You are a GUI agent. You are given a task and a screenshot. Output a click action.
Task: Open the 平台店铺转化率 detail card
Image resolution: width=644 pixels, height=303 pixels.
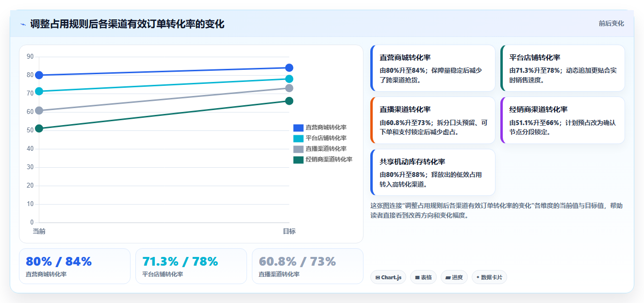tap(562, 68)
